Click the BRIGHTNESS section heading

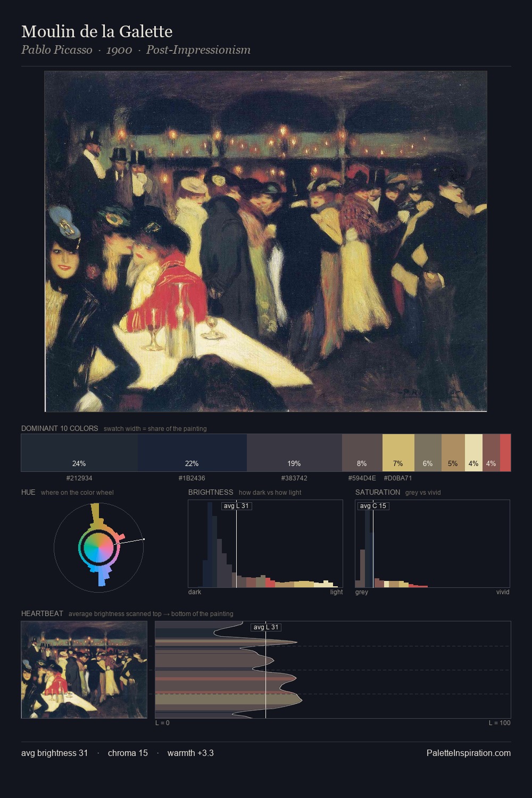click(211, 492)
